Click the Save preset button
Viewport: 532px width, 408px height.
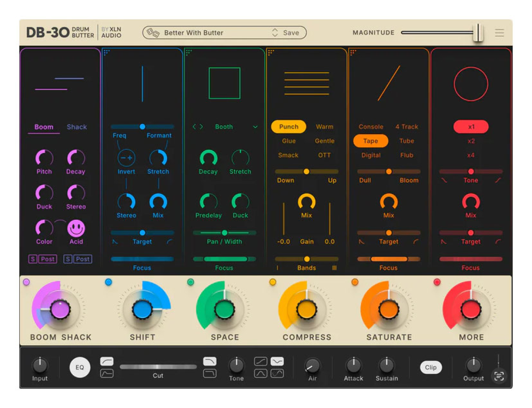point(291,33)
